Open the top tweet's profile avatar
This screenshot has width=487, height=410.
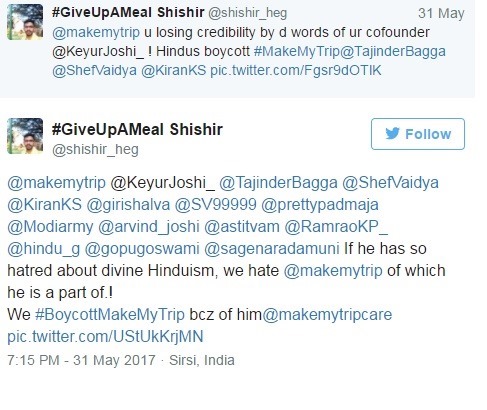tap(25, 22)
